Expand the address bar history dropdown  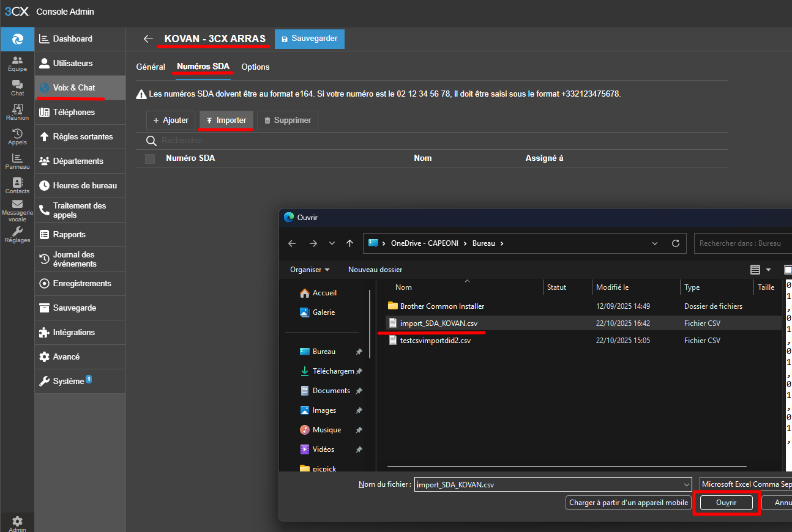click(656, 243)
